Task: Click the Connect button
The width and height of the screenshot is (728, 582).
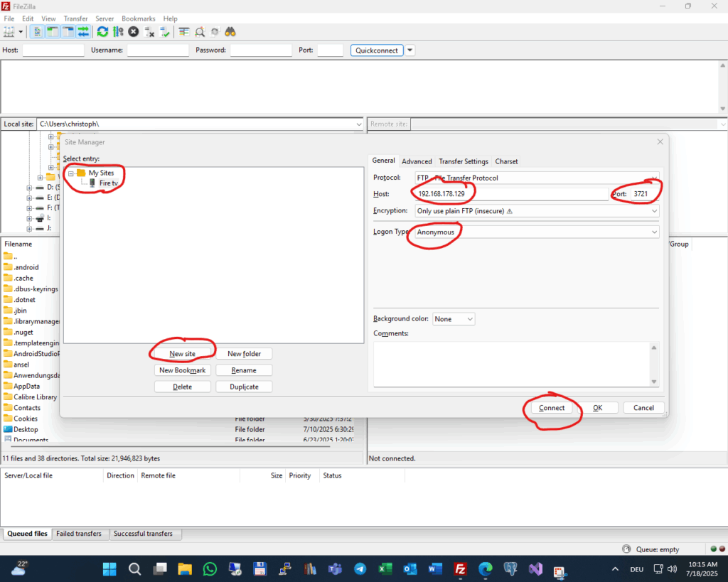Action: [552, 407]
